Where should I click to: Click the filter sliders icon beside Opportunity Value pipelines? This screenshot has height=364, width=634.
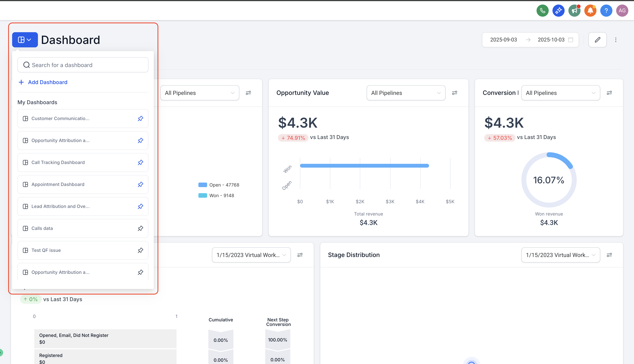[455, 92]
